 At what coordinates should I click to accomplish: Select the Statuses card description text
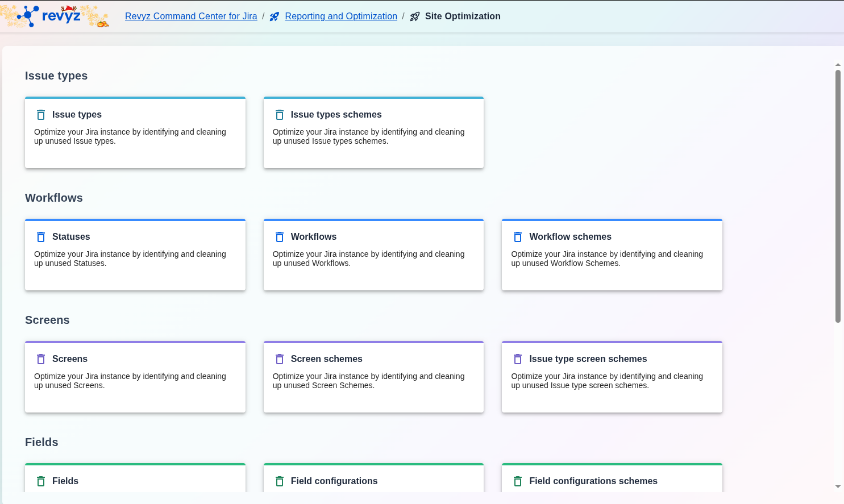click(x=130, y=259)
